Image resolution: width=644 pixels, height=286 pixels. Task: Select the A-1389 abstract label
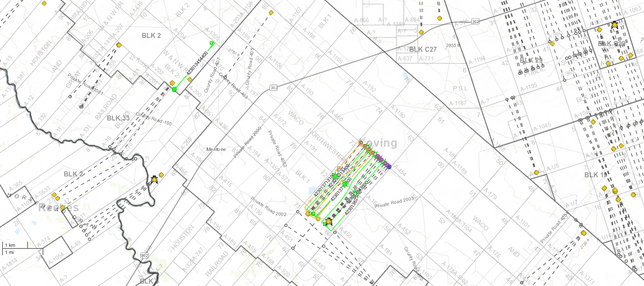point(396,25)
